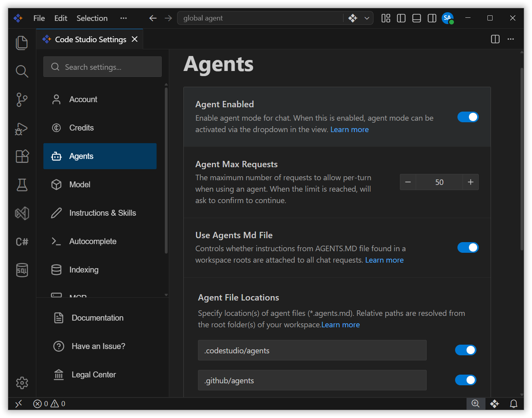
Task: Increase Agent Max Requests with the plus button
Action: click(x=470, y=182)
